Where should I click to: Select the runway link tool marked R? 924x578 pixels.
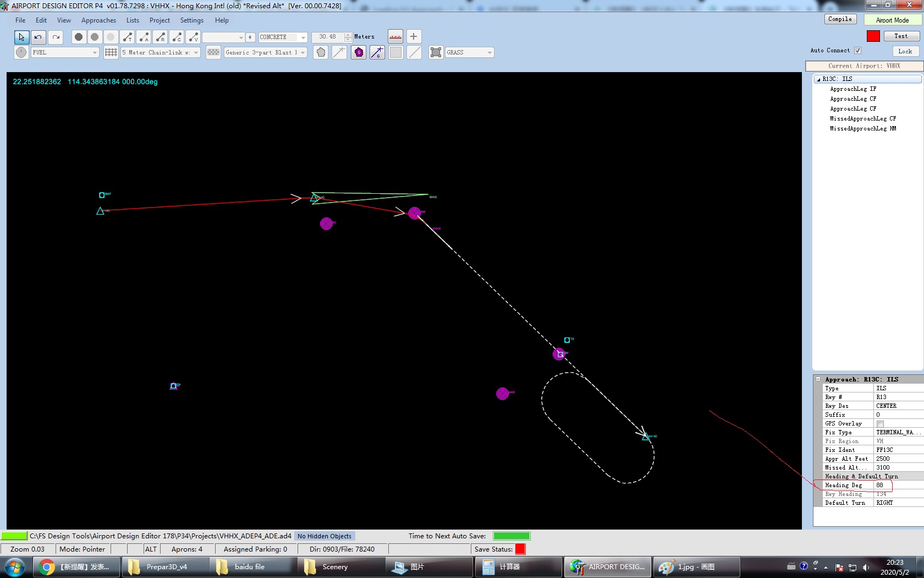click(160, 37)
